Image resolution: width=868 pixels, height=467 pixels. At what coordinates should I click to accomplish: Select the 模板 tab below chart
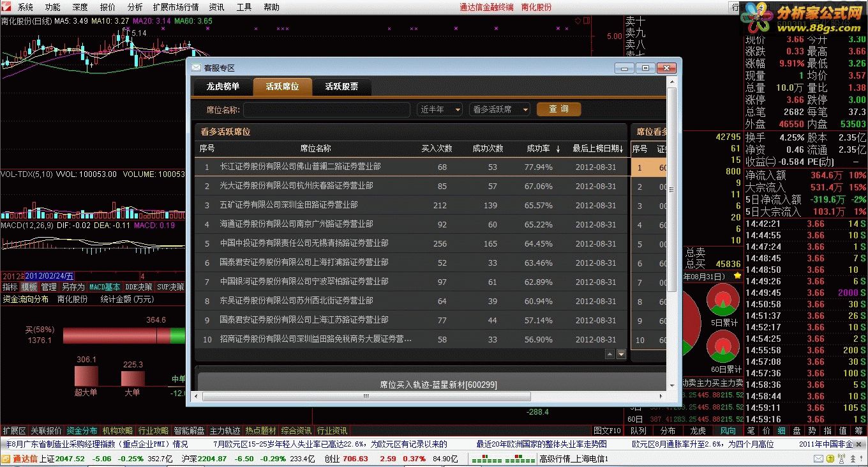(29, 287)
